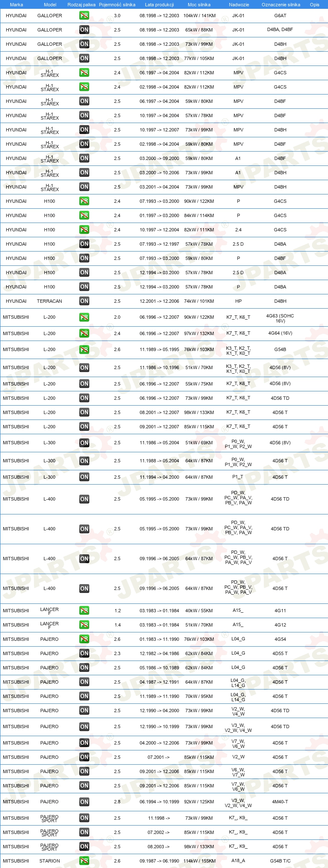Select the 3.0 engine capacity cell
The height and width of the screenshot is (868, 328).
[x=117, y=16]
